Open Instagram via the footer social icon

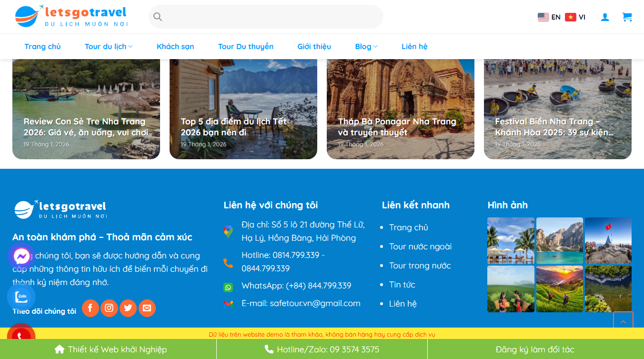(109, 308)
